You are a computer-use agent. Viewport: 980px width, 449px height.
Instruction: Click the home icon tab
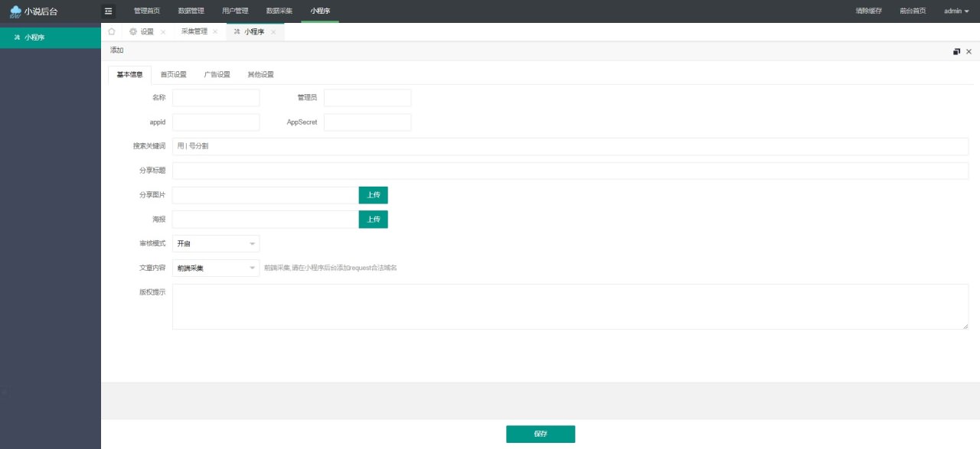(112, 31)
